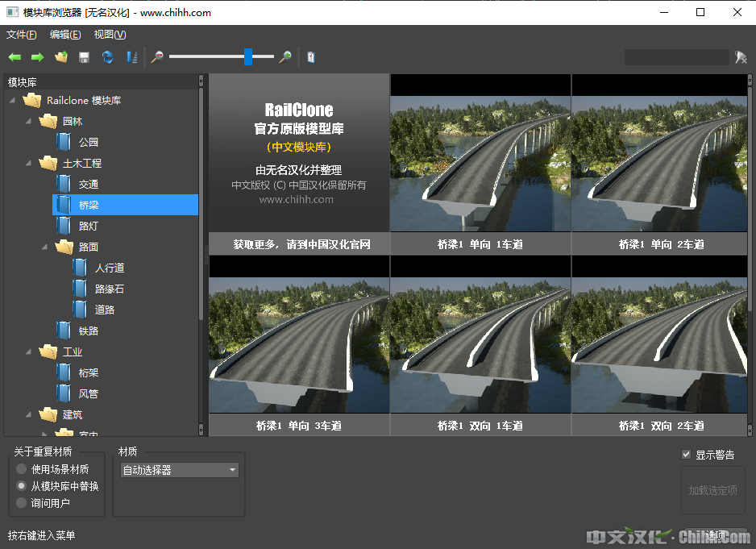Click the thumbnail size slider handle

(248, 57)
